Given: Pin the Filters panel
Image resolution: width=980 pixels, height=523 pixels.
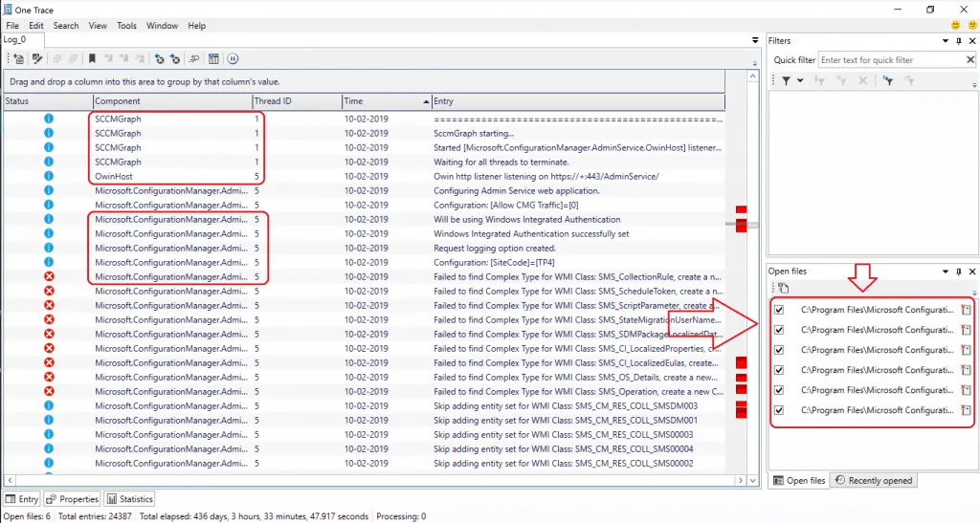Looking at the screenshot, I should coord(959,41).
